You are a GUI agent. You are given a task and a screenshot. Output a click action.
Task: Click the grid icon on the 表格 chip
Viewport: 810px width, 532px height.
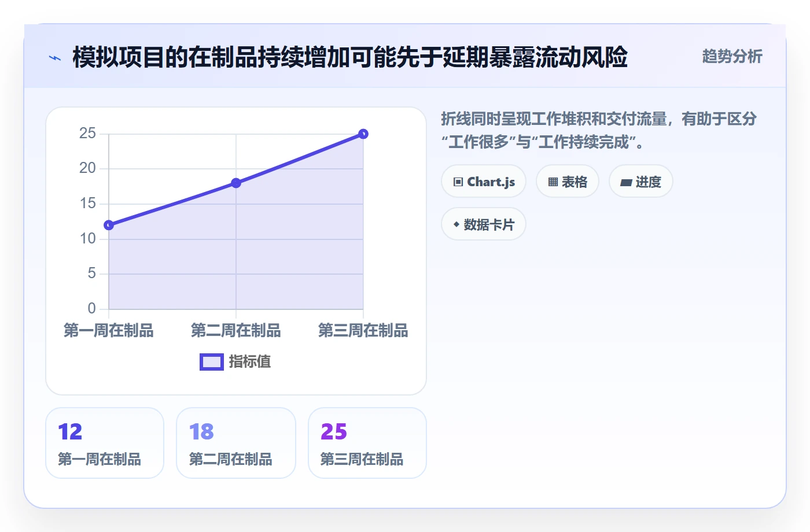click(x=553, y=182)
